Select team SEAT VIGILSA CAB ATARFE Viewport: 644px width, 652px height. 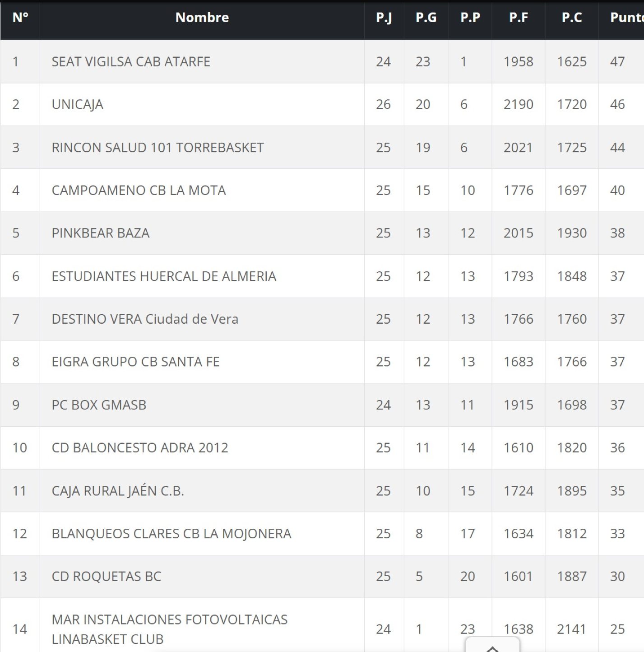(x=131, y=62)
